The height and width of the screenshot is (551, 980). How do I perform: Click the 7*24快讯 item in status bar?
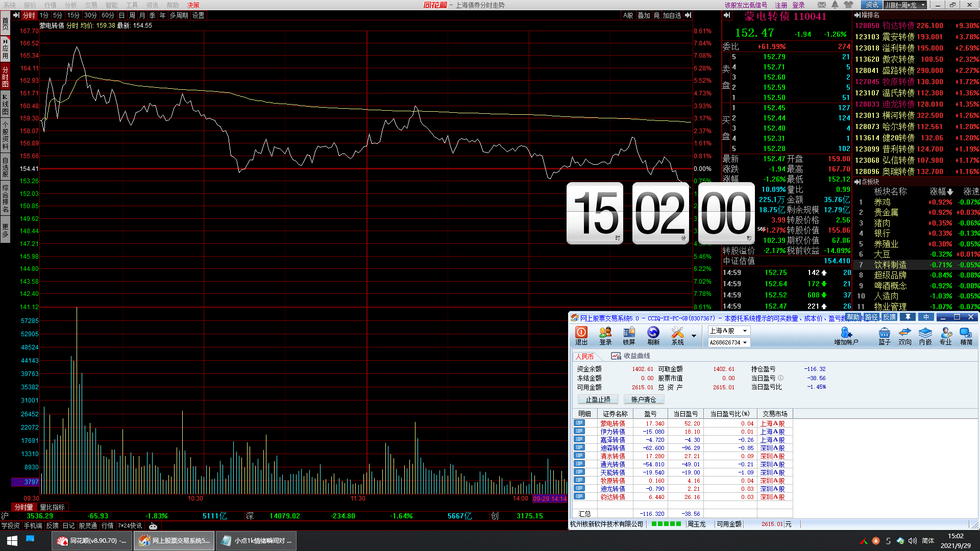130,526
